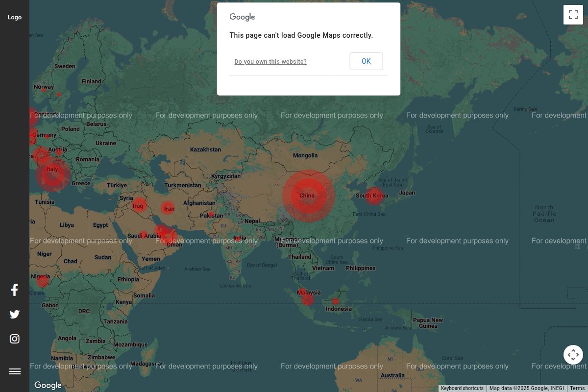The height and width of the screenshot is (392, 588).
Task: Open the Instagram icon in sidebar
Action: click(x=15, y=339)
